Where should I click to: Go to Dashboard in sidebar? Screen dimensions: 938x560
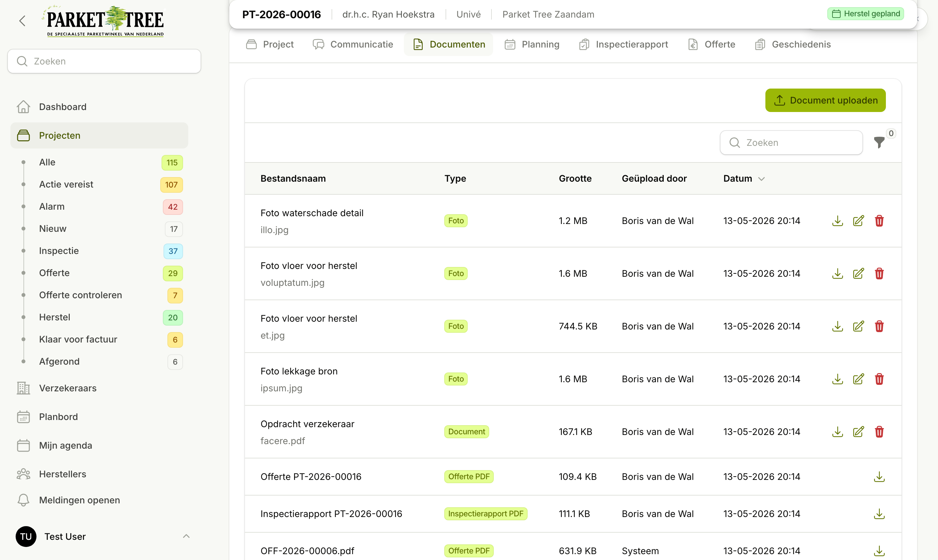click(99, 107)
